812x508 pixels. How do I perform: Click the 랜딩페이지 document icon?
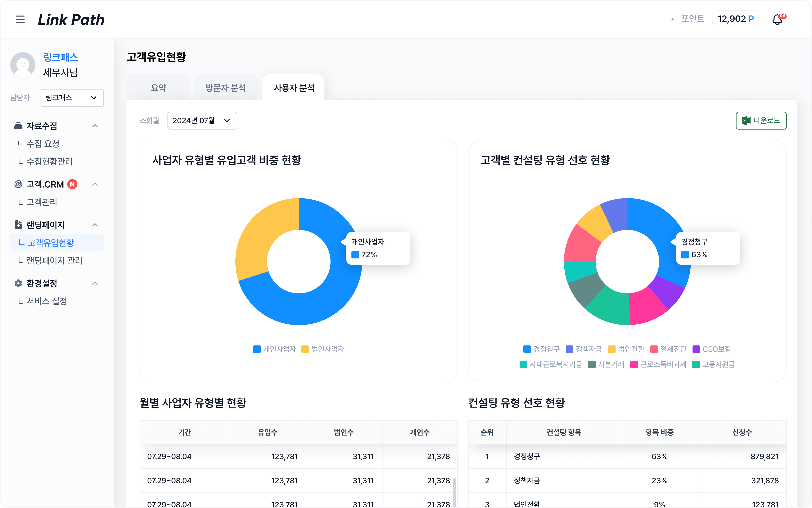(18, 225)
